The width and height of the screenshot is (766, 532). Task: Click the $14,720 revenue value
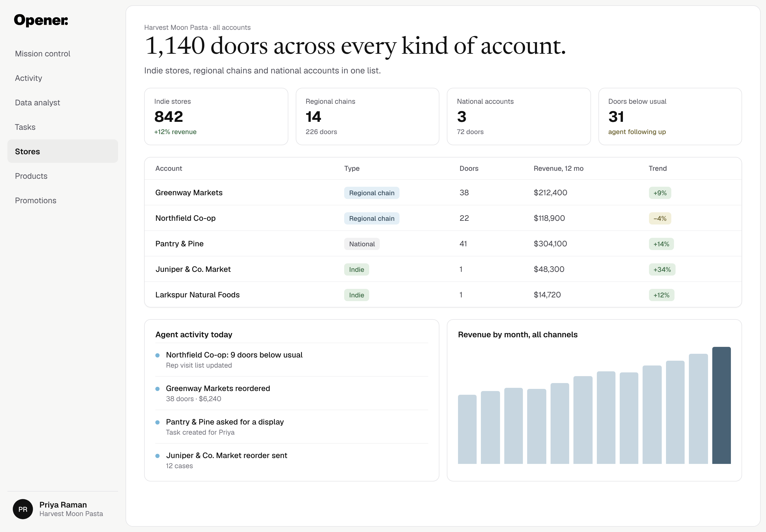pyautogui.click(x=547, y=295)
